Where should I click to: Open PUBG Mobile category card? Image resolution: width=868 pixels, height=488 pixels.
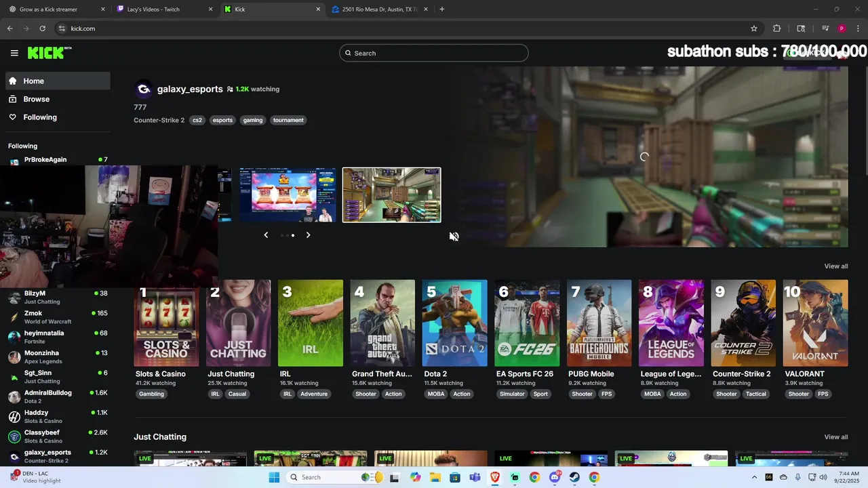click(599, 323)
